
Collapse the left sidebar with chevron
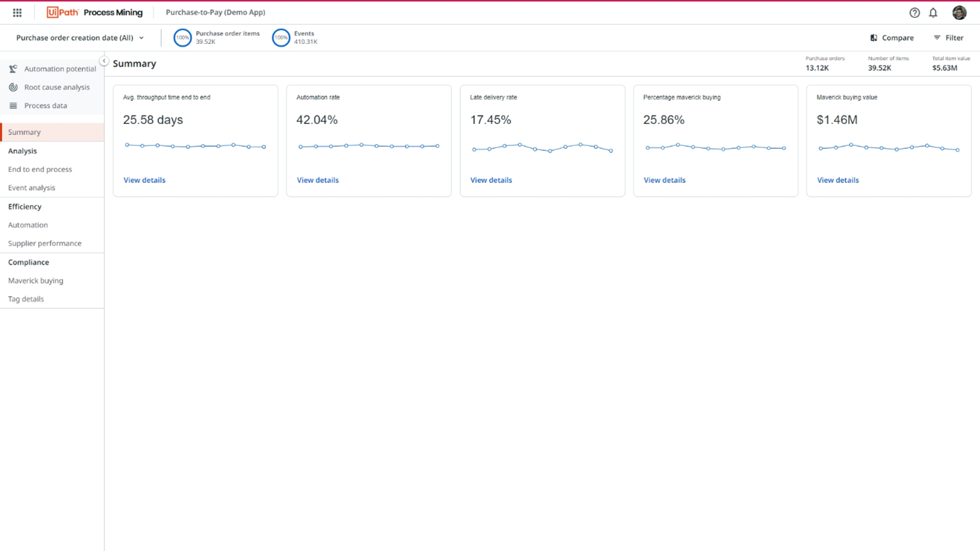pos(104,61)
